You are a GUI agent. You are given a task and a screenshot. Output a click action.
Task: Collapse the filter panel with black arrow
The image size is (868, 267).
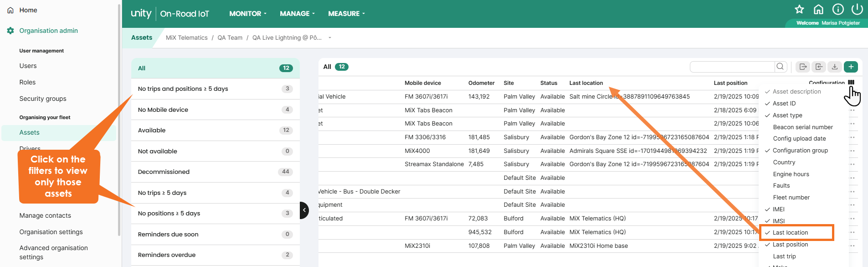[x=304, y=210]
